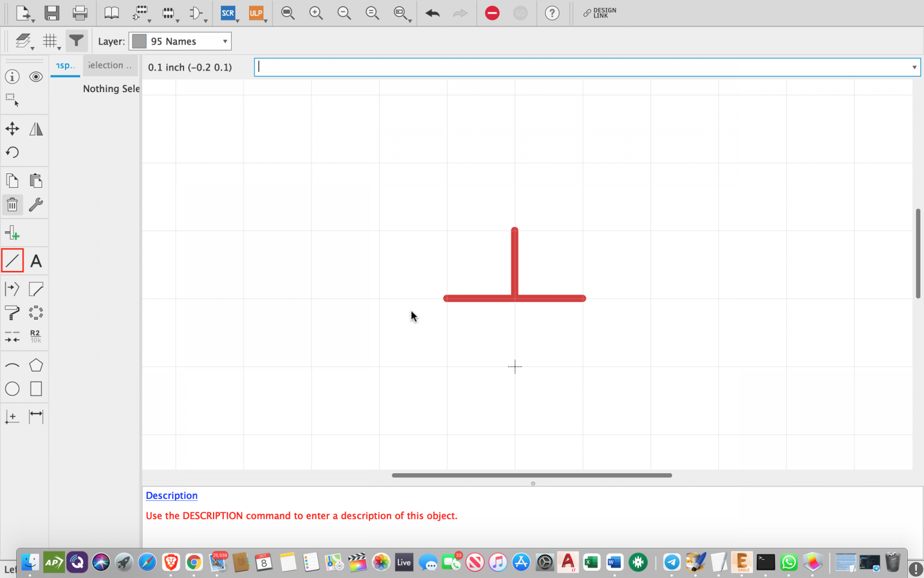Open the Design Link button

click(x=599, y=13)
